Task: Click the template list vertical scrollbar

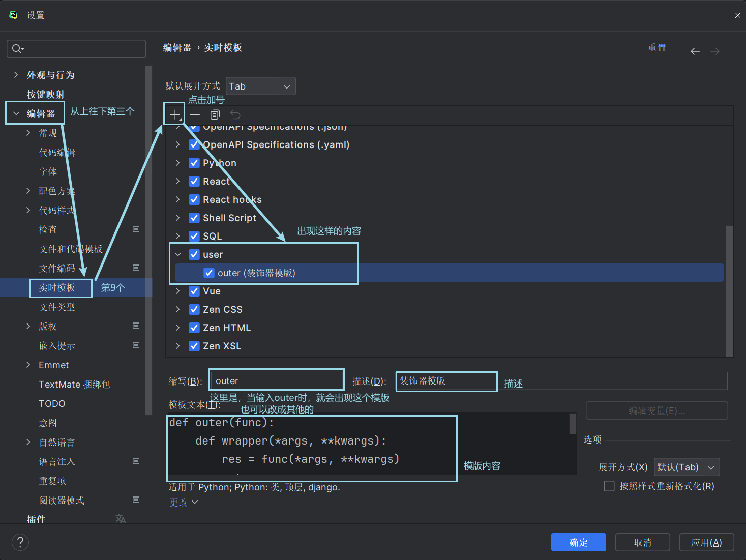Action: coord(729,290)
